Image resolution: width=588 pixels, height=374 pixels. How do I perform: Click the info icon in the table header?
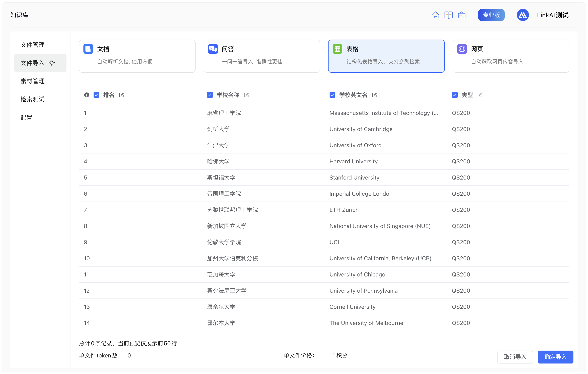point(86,95)
